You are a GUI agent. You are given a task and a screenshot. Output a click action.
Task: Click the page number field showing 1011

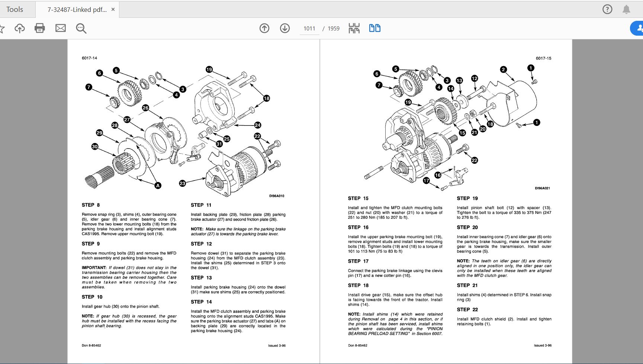click(x=309, y=28)
